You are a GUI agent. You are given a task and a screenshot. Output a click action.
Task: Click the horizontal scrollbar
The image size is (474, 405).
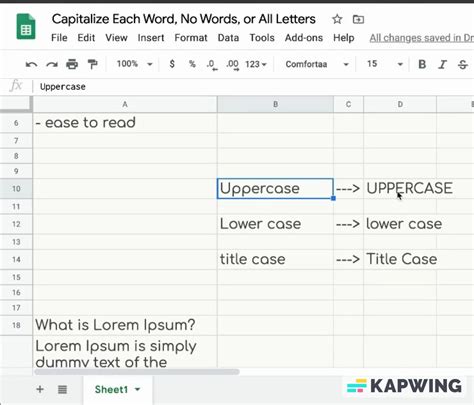click(137, 371)
